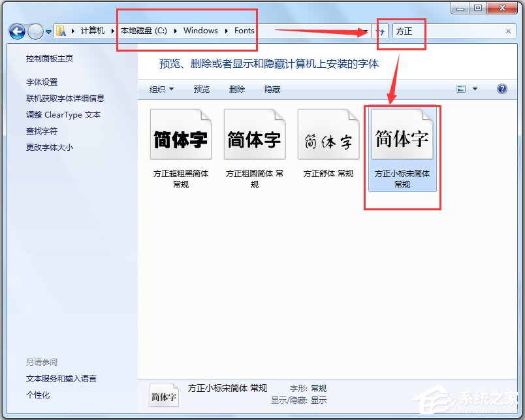
Task: Clear the search with the X button
Action: point(508,31)
